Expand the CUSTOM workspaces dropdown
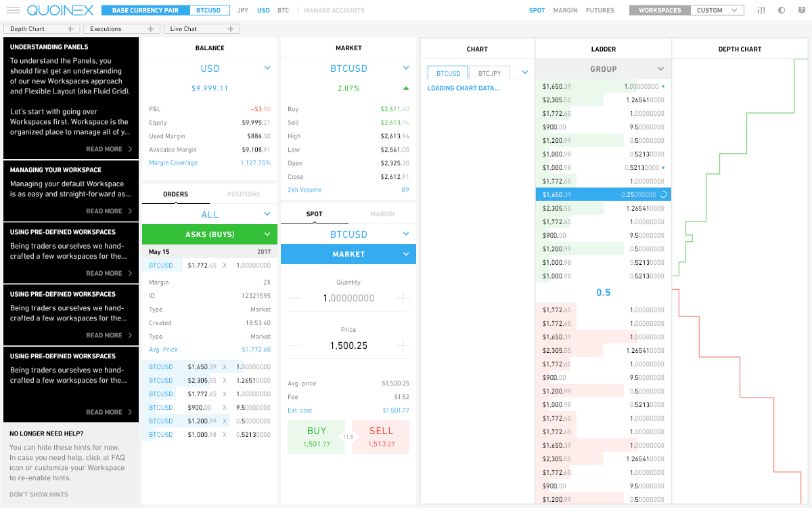 click(717, 10)
